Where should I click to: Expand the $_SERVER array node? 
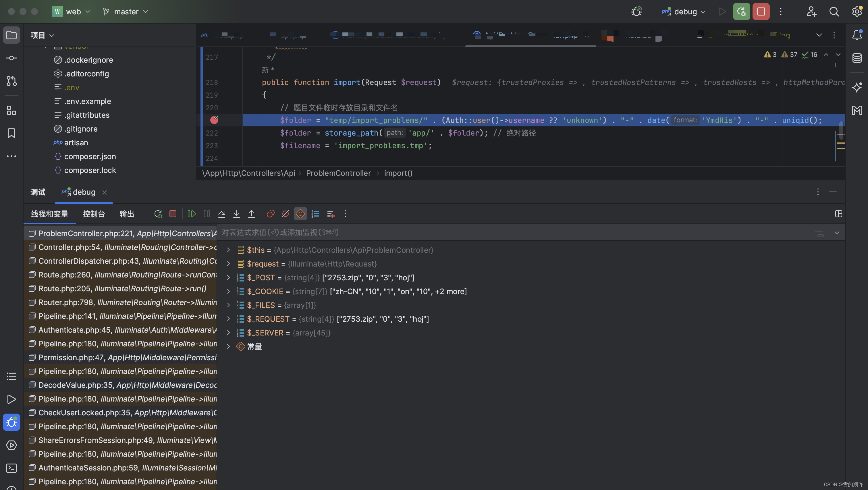[228, 333]
